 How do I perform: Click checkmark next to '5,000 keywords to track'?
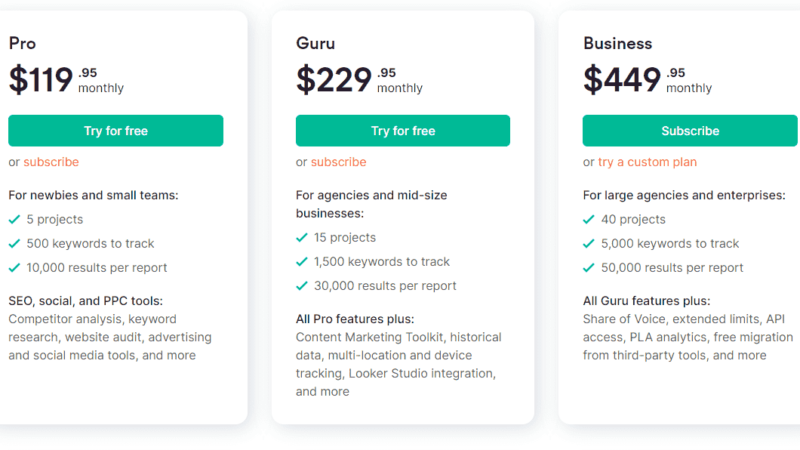pyautogui.click(x=589, y=243)
